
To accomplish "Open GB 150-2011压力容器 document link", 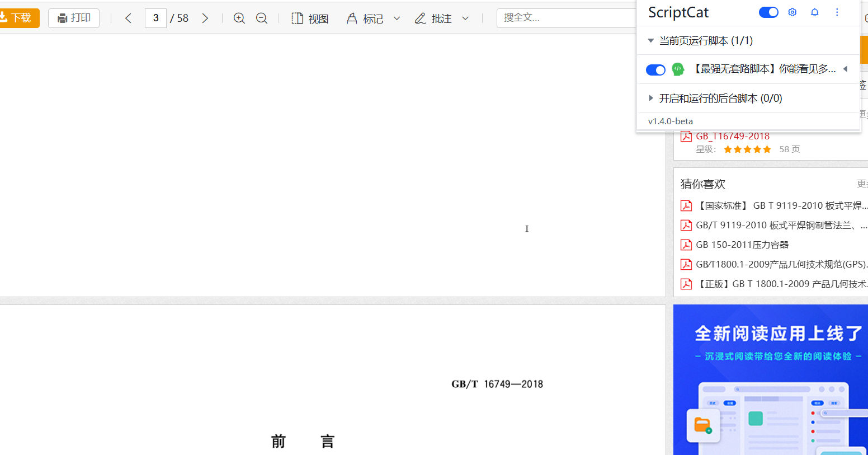I will [x=742, y=245].
